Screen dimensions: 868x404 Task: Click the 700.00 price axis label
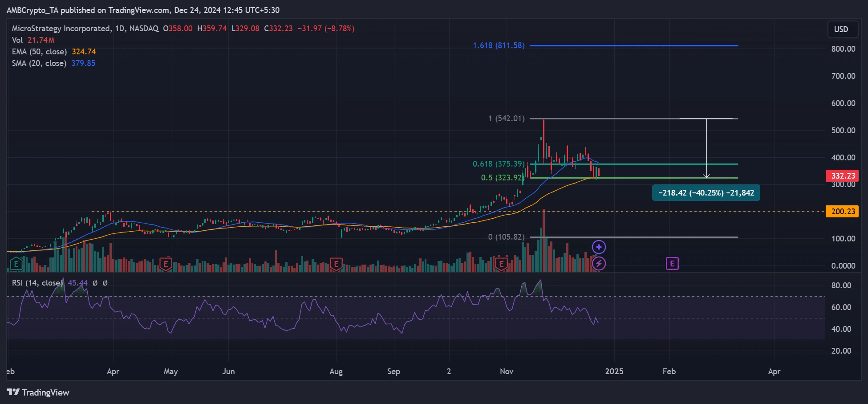843,76
